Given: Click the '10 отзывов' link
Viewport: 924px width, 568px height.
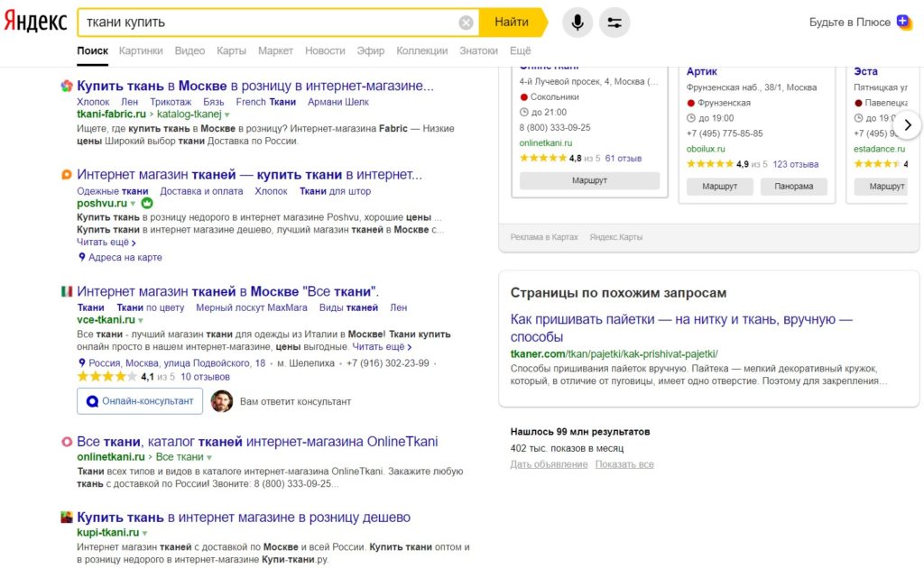Looking at the screenshot, I should point(205,377).
